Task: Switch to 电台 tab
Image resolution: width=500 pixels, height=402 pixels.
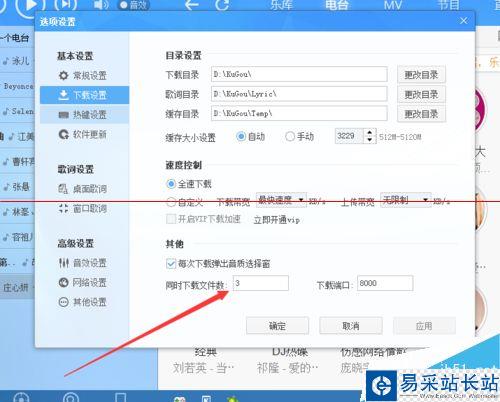Action: (337, 5)
